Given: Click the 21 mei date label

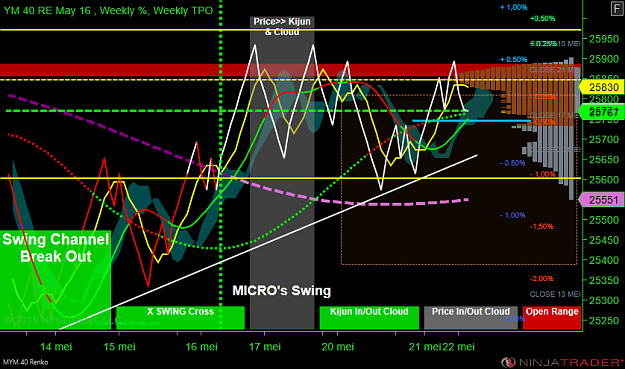Looking at the screenshot, I should 425,347.
